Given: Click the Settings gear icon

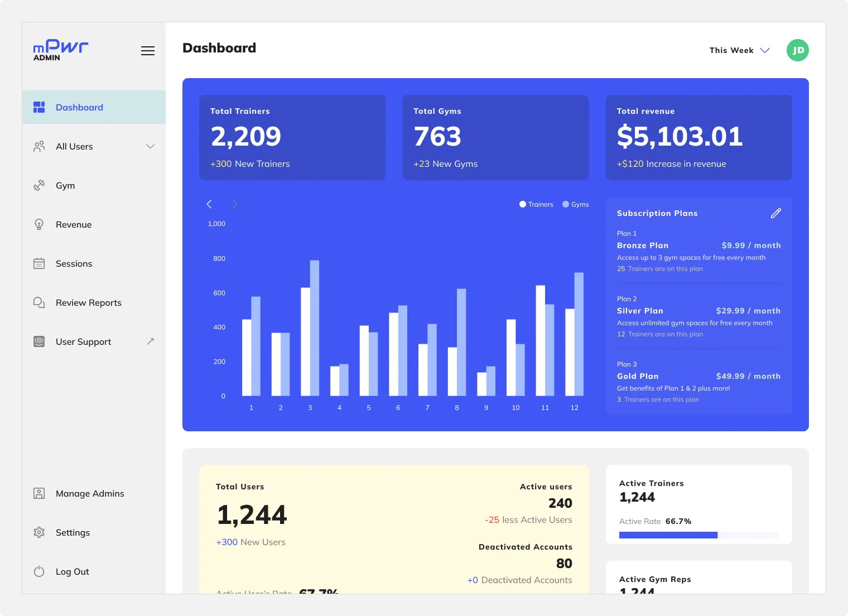Looking at the screenshot, I should pyautogui.click(x=39, y=532).
